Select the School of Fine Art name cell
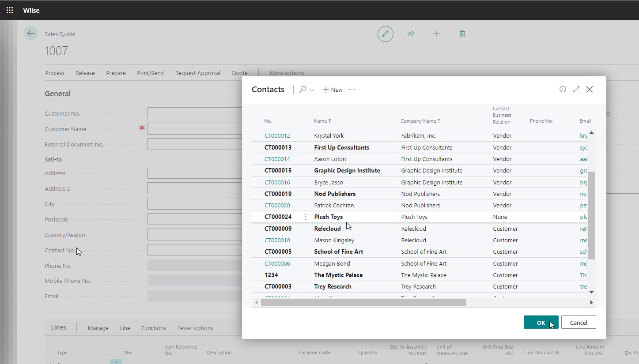639x364 pixels. pyautogui.click(x=339, y=251)
